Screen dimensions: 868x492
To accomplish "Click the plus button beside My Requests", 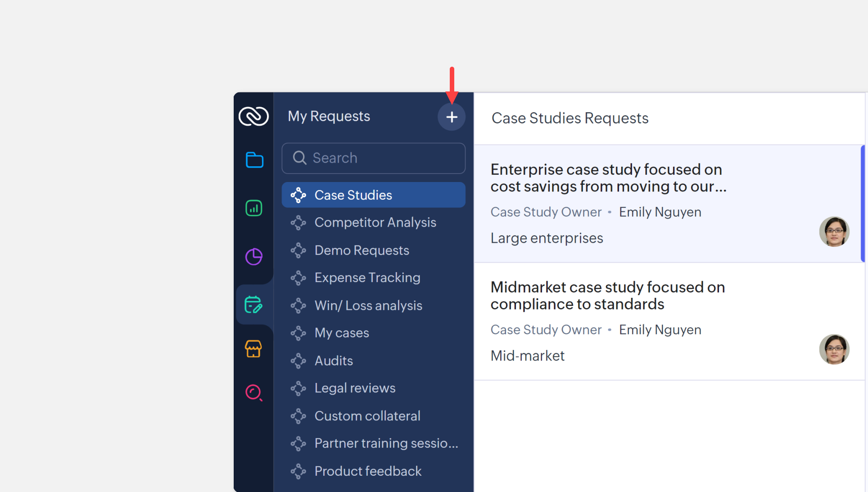I will (452, 117).
